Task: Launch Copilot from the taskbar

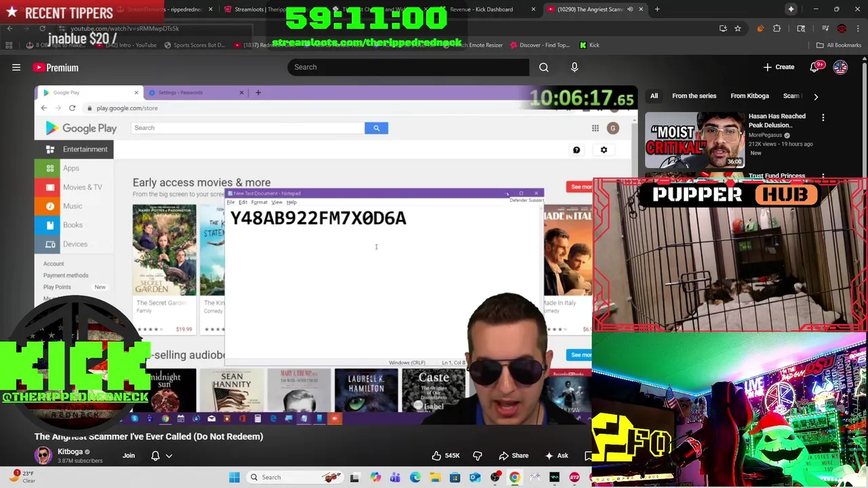Action: point(375,477)
